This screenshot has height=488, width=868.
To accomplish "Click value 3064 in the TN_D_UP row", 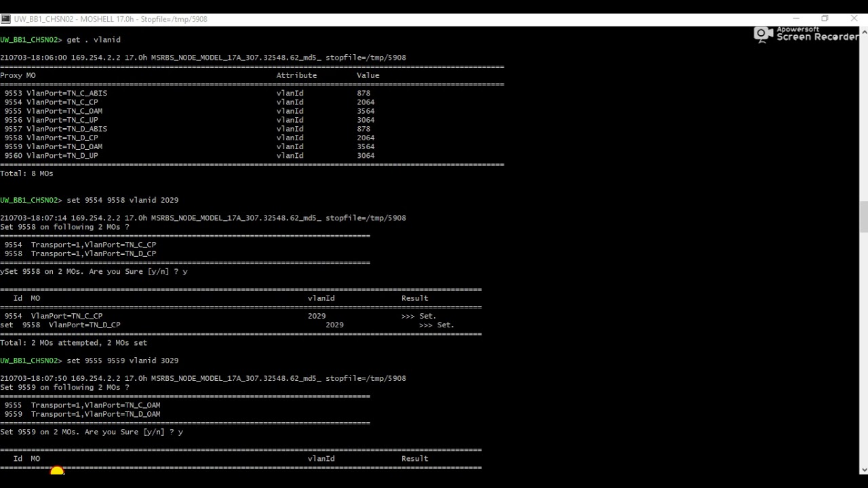I will (x=366, y=156).
